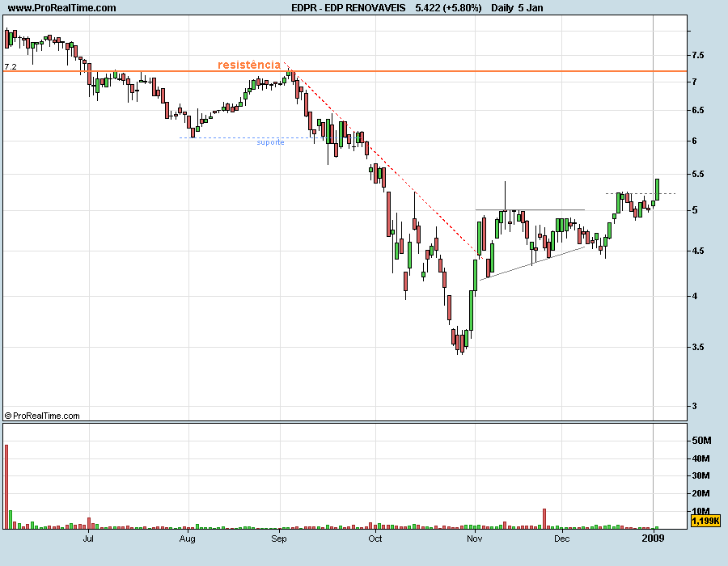Select the 30M volume axis label
Screen dimensions: 728x566
pos(701,475)
